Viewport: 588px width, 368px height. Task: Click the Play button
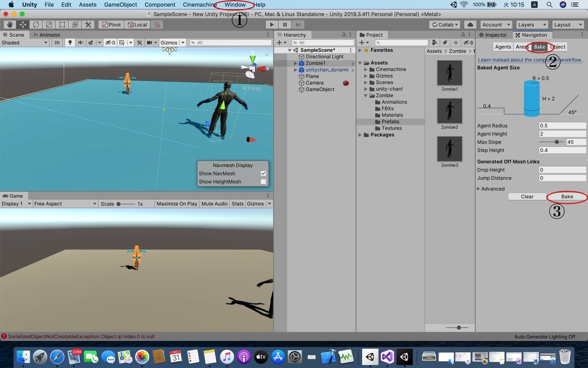[272, 25]
